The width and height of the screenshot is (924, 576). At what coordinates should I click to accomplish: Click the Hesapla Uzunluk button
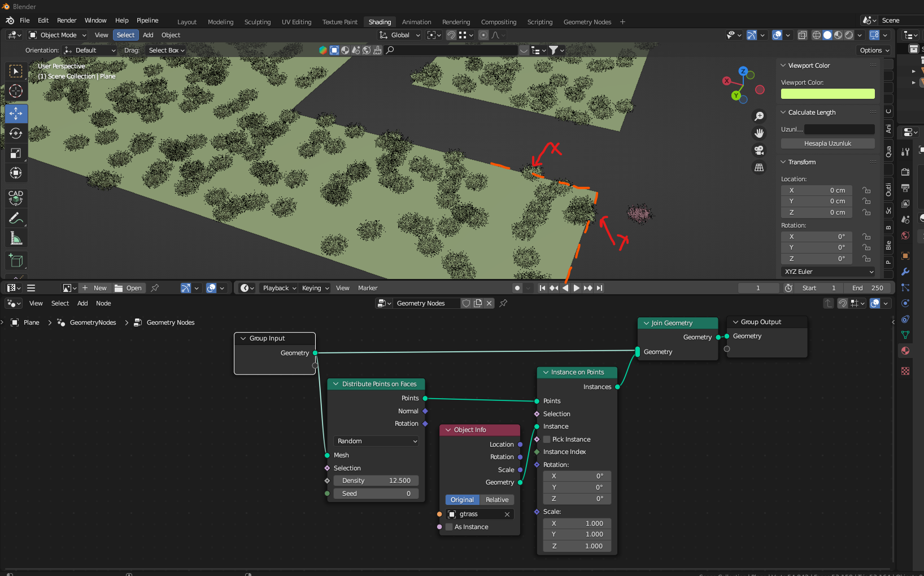(x=828, y=143)
